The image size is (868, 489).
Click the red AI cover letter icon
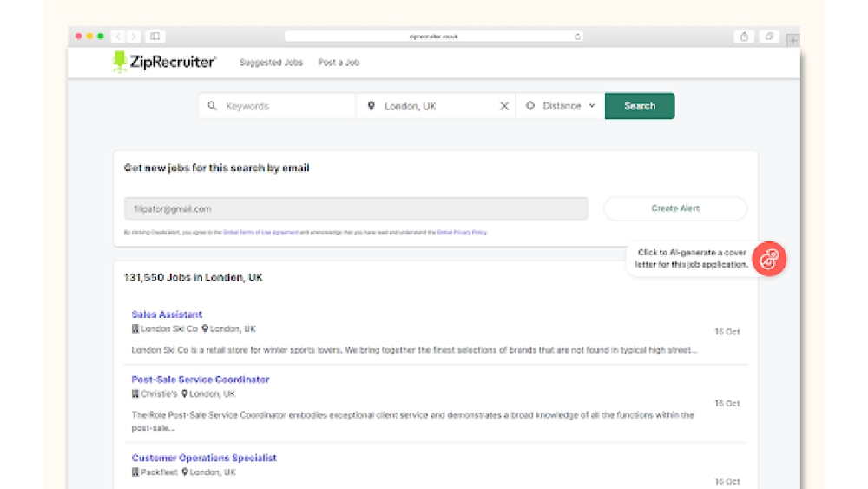[x=769, y=259]
